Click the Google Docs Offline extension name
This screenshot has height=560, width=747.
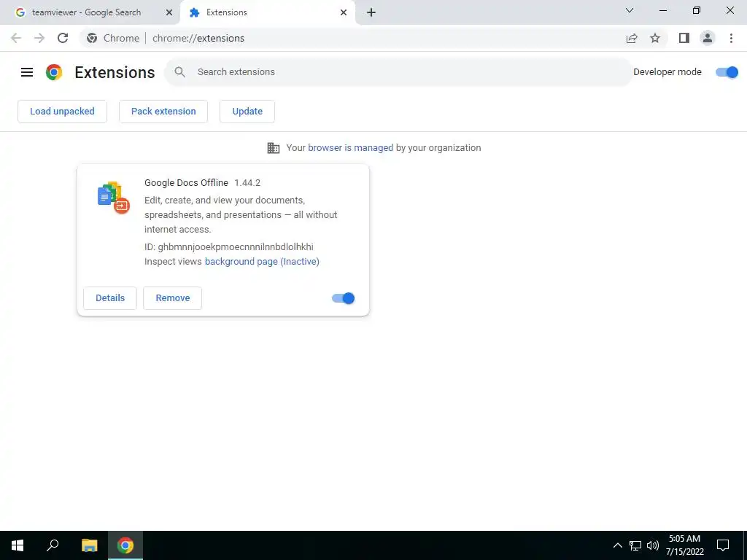coord(186,183)
